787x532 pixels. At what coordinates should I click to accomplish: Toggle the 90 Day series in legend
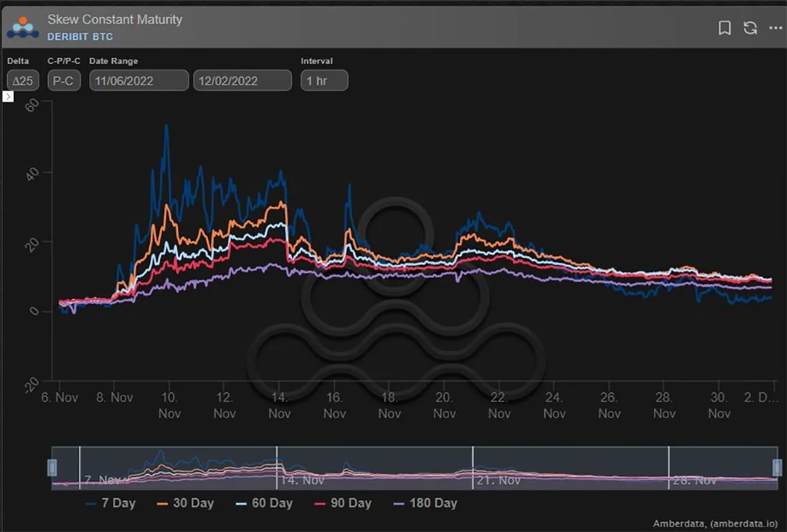pyautogui.click(x=343, y=503)
